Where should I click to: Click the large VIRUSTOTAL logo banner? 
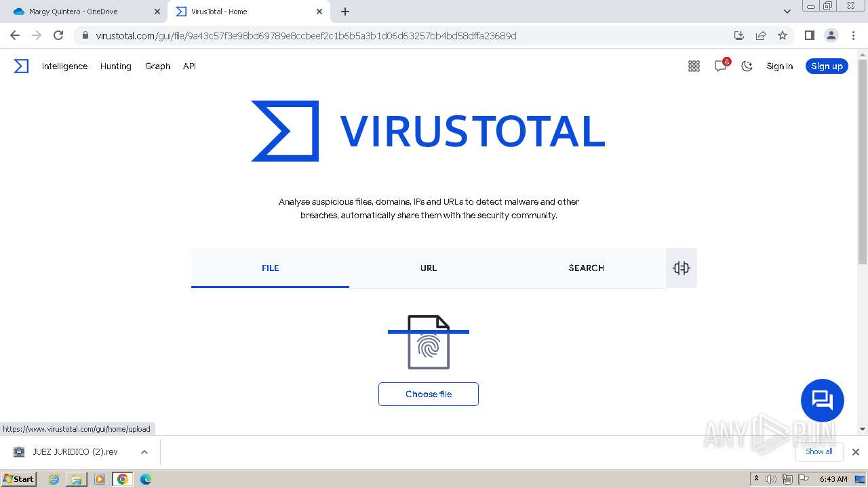point(428,131)
